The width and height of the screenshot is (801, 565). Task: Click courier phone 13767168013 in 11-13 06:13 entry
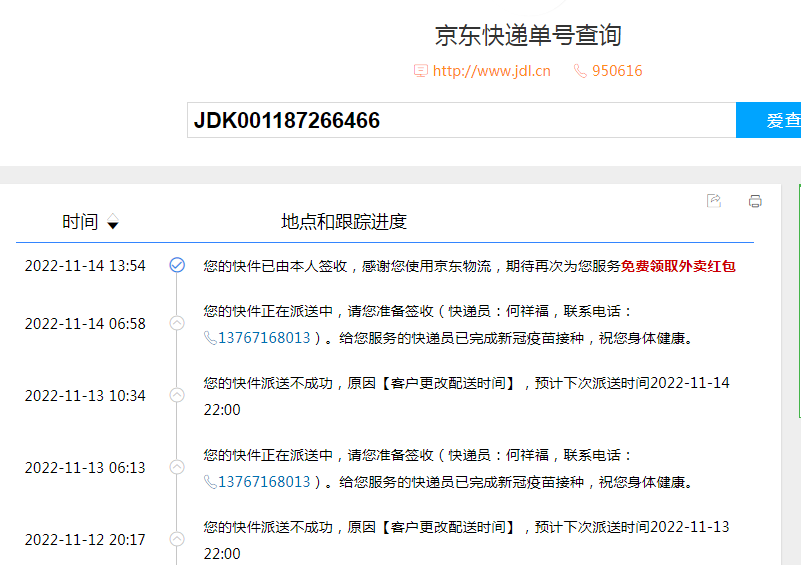click(264, 482)
